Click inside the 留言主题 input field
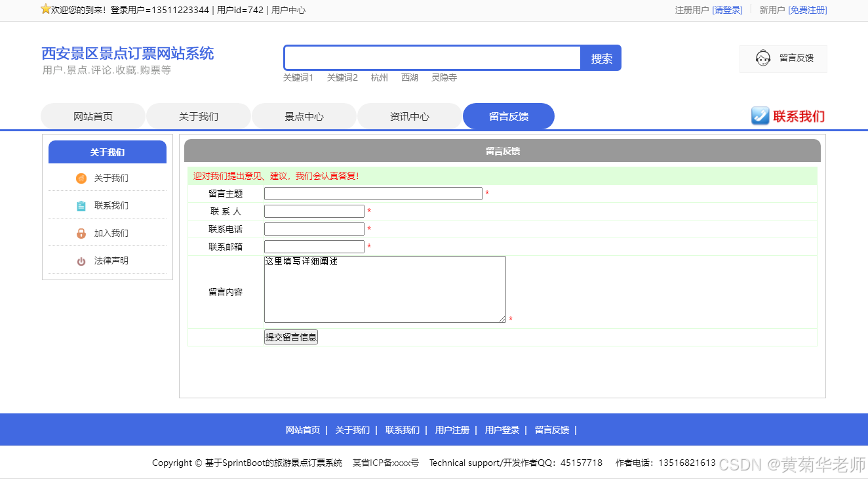This screenshot has height=479, width=868. point(372,193)
